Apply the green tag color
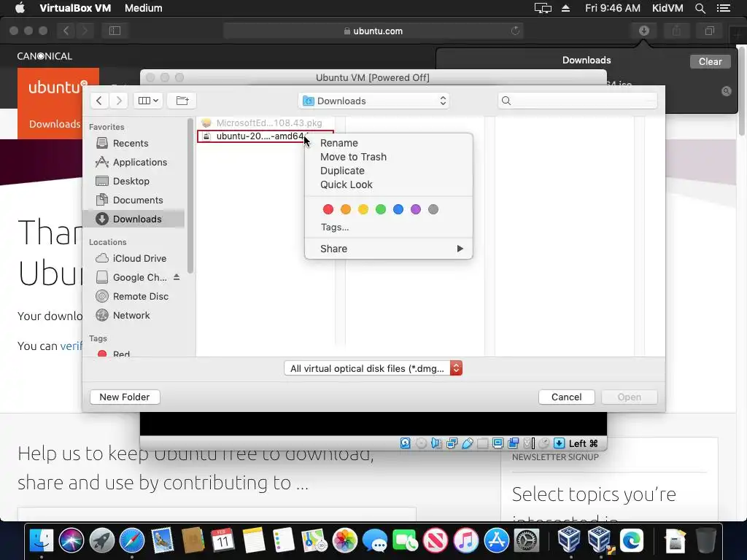Screen dimensions: 747x560 (x=381, y=209)
